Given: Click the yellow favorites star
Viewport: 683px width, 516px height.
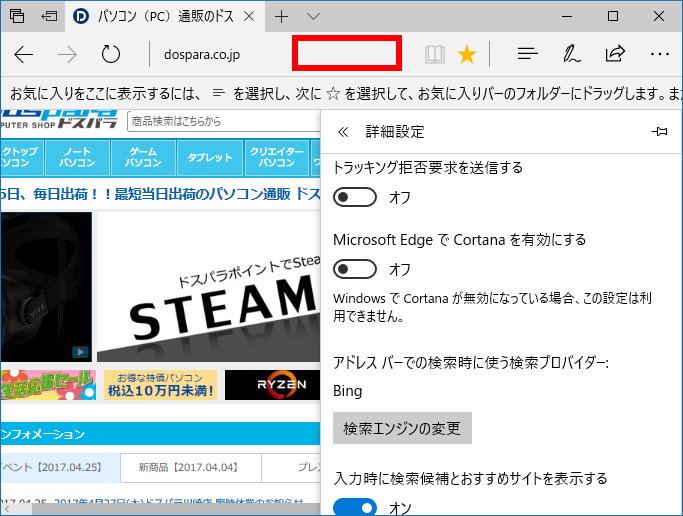Looking at the screenshot, I should [x=466, y=55].
